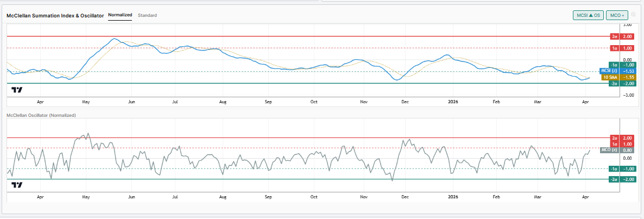Click the 2026 label on the upper chart axis

click(x=453, y=101)
